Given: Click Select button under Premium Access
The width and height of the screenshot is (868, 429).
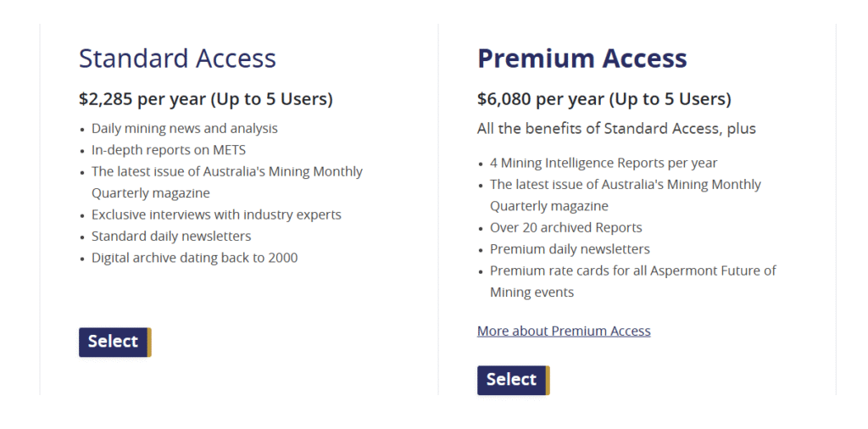Looking at the screenshot, I should point(512,380).
